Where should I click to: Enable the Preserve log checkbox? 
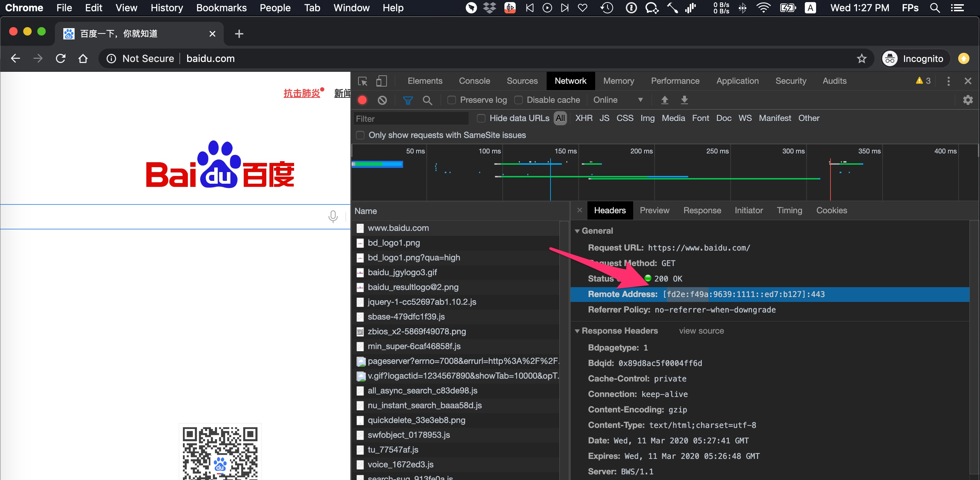coord(452,100)
